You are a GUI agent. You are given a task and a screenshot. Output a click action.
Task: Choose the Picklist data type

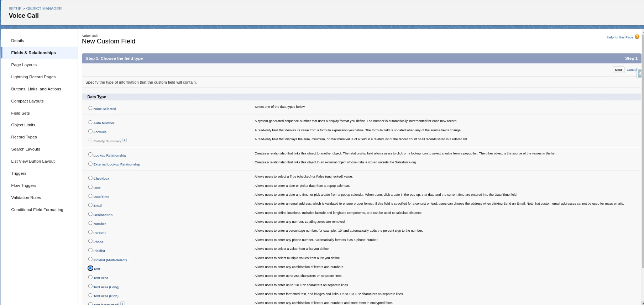pyautogui.click(x=90, y=250)
